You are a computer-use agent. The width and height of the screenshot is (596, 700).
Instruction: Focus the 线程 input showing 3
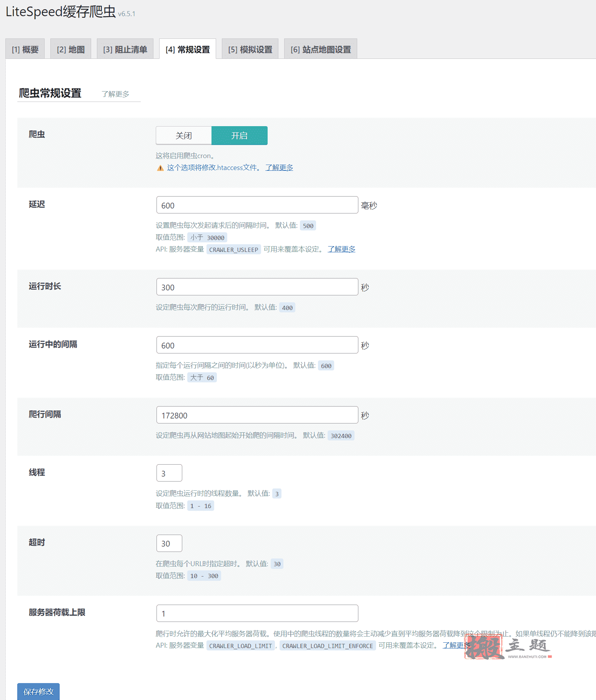point(169,473)
